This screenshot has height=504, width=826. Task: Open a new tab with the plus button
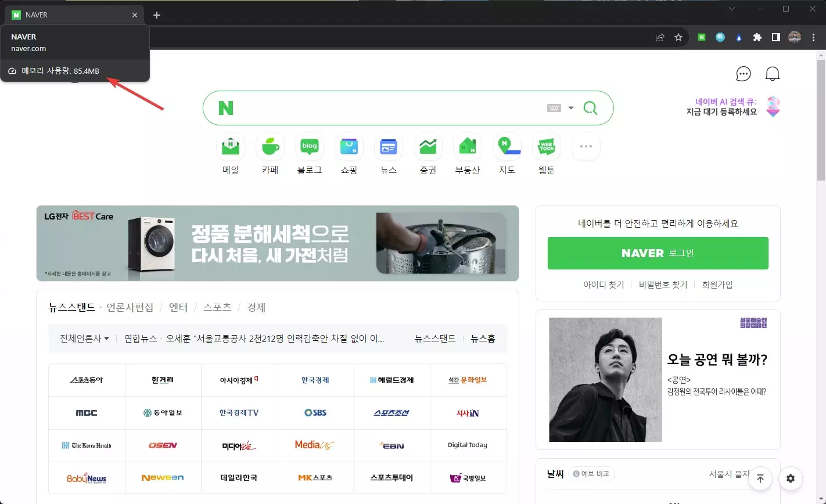(156, 15)
